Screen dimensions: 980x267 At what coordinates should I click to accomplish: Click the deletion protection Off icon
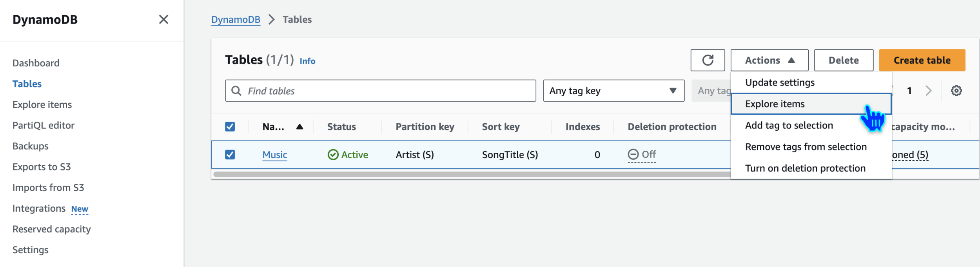click(633, 155)
